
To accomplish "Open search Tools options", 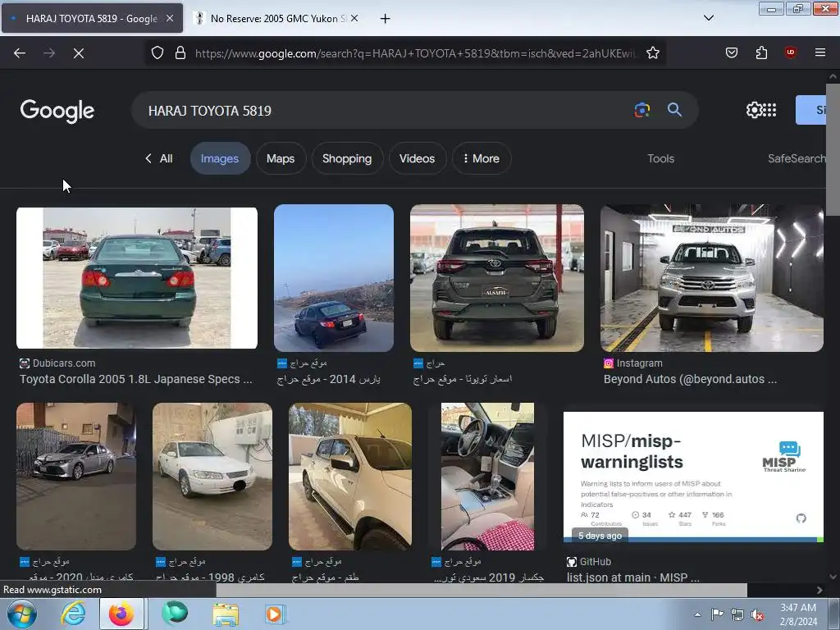I will [x=660, y=158].
